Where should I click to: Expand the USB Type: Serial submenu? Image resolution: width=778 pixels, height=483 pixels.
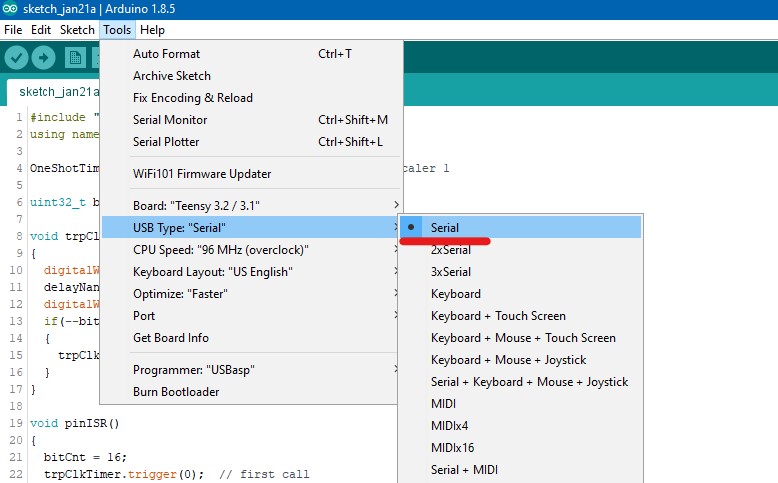(251, 227)
